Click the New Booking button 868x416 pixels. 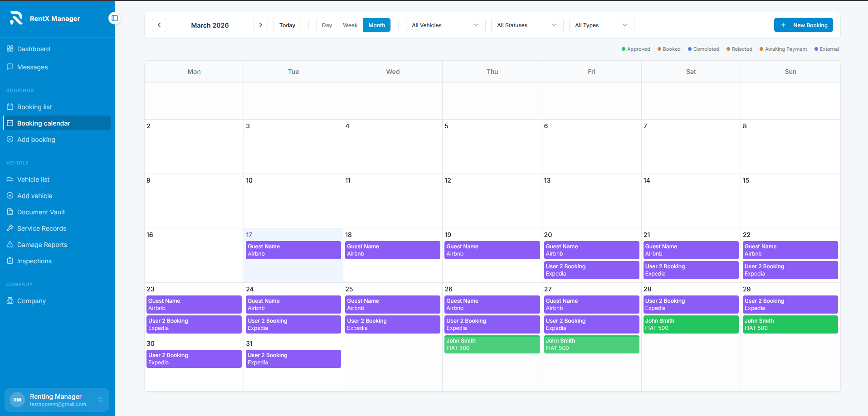803,25
